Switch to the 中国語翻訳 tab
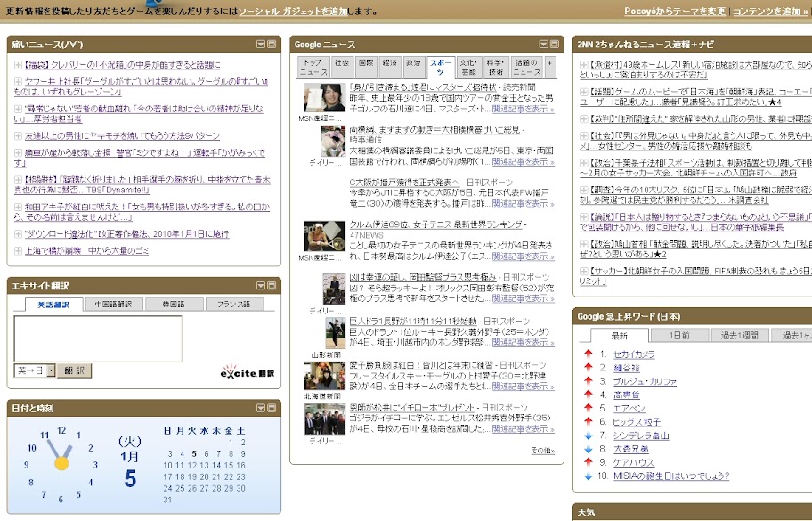This screenshot has height=521, width=812. coord(113,305)
